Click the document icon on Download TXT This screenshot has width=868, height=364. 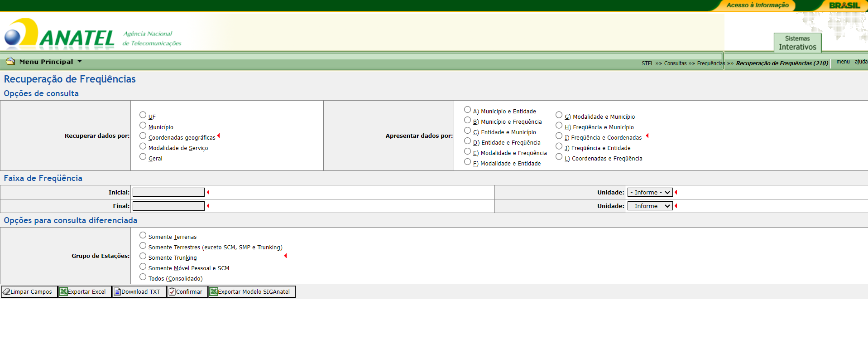117,291
